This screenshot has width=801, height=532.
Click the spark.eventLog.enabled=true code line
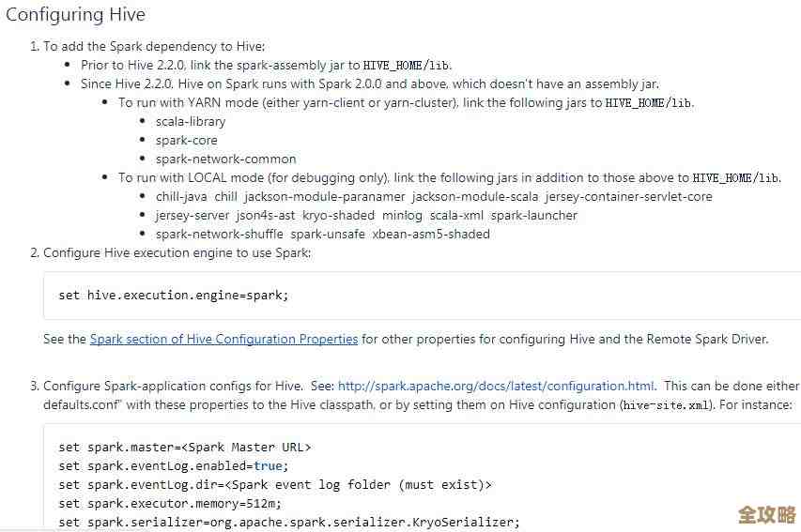pos(172,465)
